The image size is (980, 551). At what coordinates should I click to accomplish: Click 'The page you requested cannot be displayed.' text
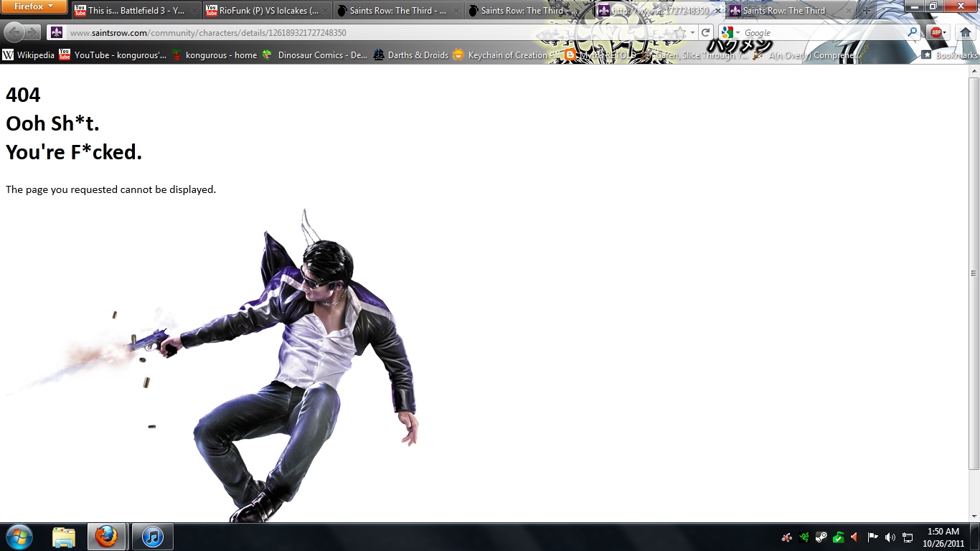110,189
